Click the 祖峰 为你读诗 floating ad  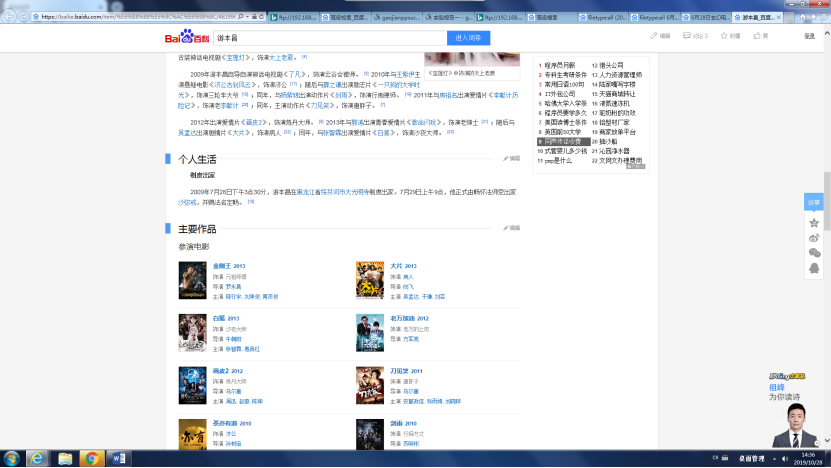794,410
